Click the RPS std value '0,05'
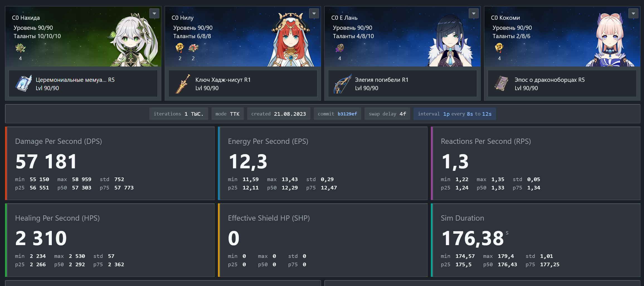This screenshot has width=644, height=286. click(534, 179)
